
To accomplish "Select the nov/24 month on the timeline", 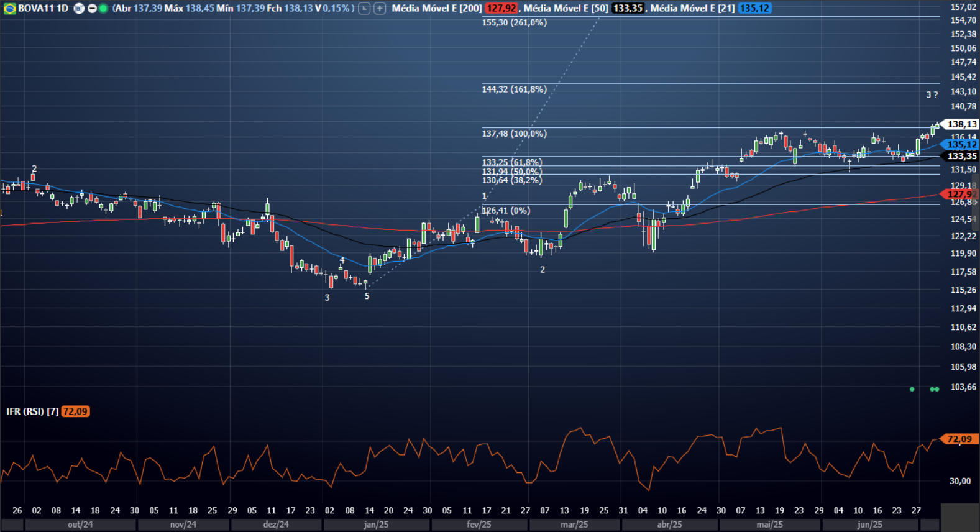I will coord(183,525).
